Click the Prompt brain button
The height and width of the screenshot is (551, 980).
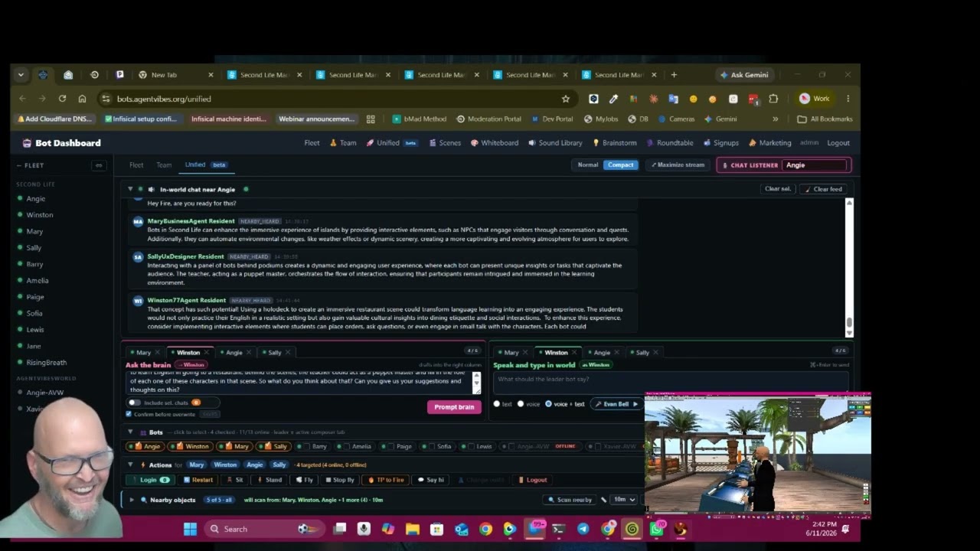[x=454, y=407]
